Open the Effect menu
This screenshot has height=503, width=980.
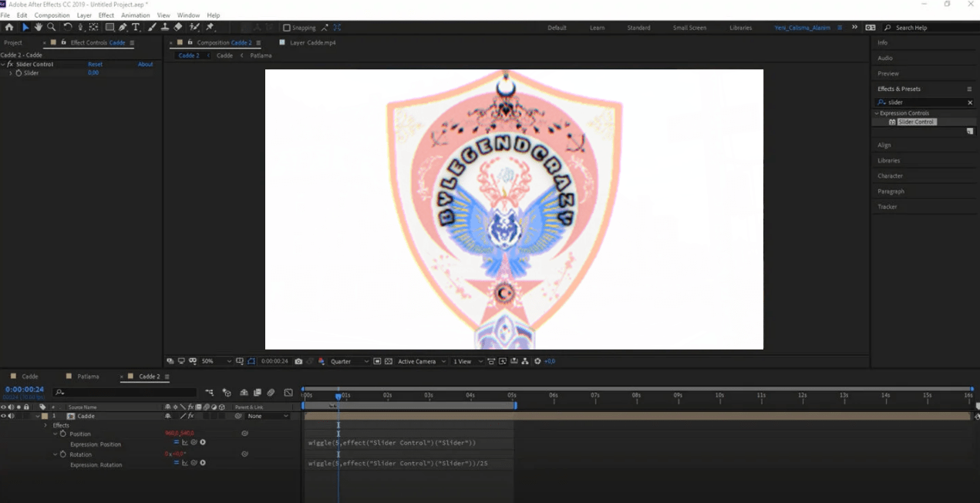click(106, 15)
